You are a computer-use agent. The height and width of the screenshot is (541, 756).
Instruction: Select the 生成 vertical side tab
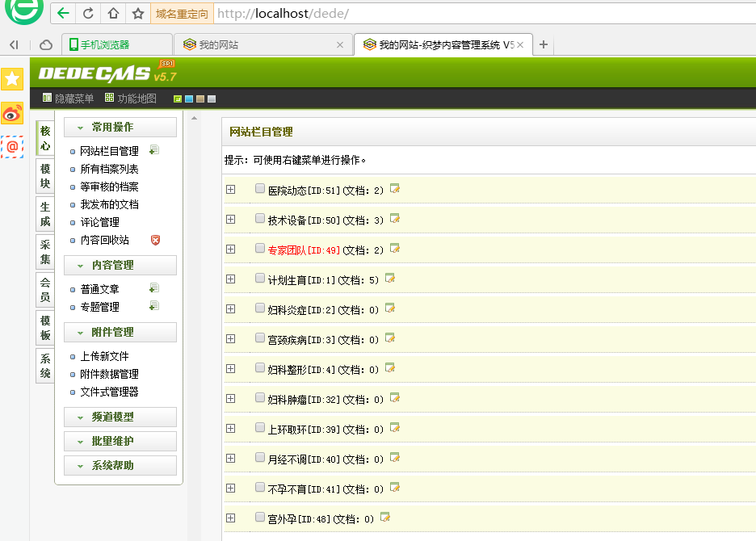pos(45,214)
